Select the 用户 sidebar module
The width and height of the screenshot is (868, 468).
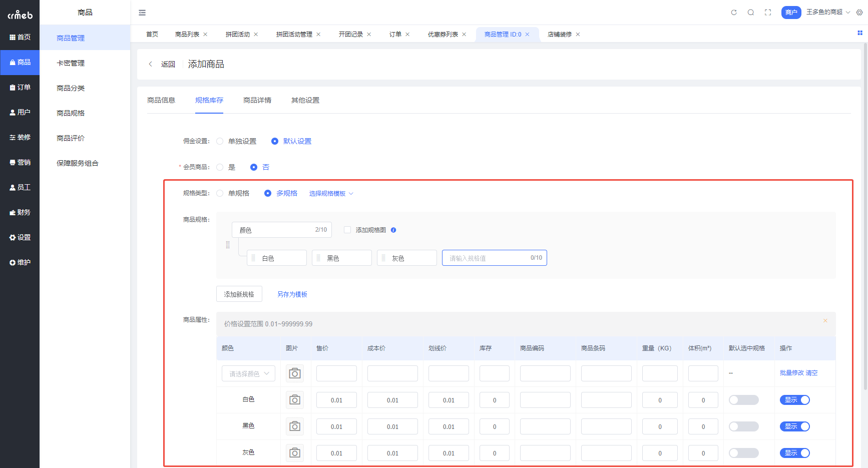pyautogui.click(x=20, y=112)
